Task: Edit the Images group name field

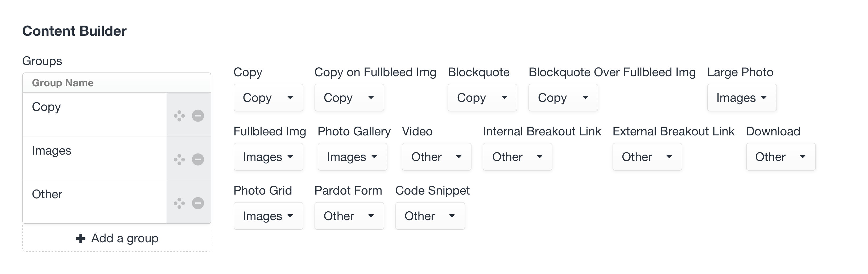Action: pos(95,158)
